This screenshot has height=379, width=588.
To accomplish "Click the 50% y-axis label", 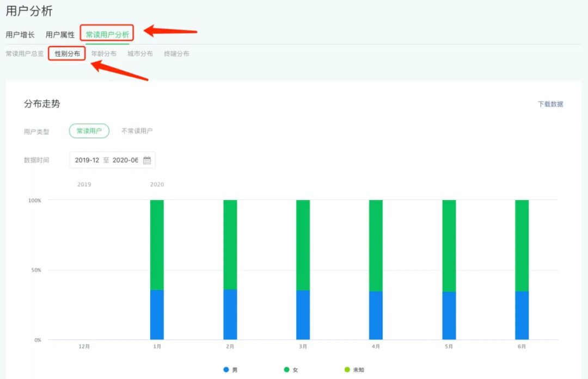I will 36,270.
